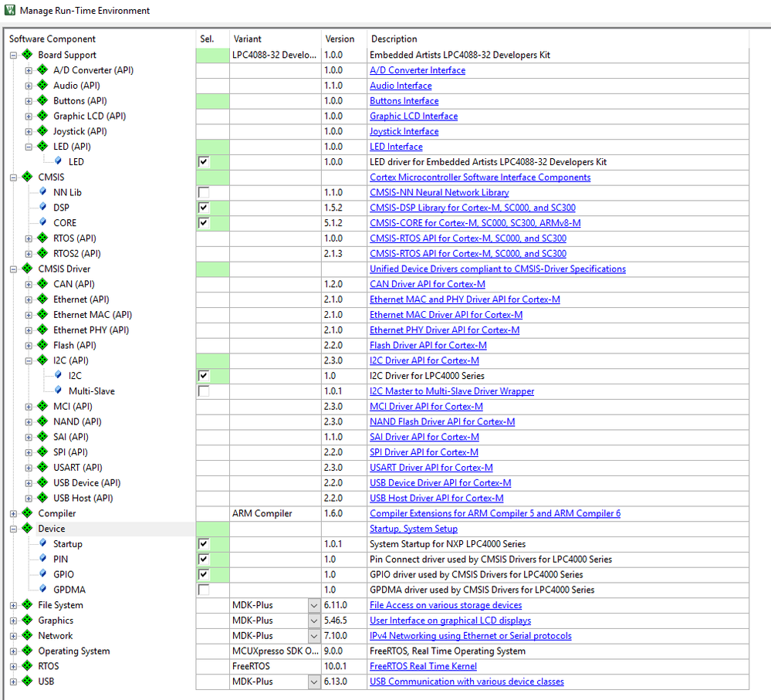Click the CMSIS Driver group icon
771x700 pixels.
click(28, 269)
